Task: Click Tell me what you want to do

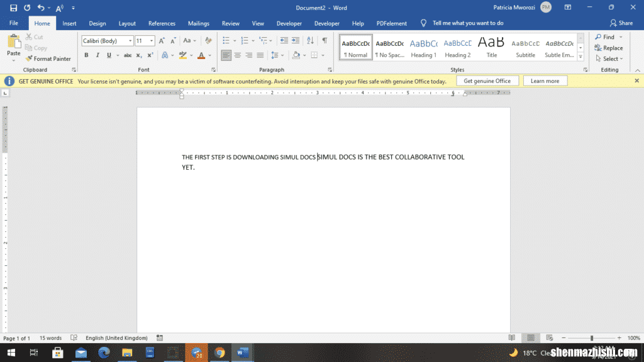Action: [x=468, y=23]
